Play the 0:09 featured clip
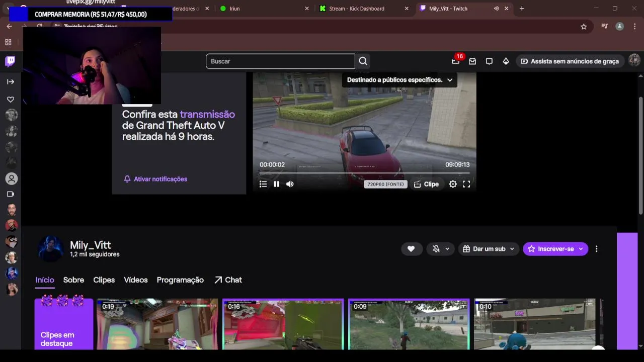The width and height of the screenshot is (644, 362). (409, 324)
